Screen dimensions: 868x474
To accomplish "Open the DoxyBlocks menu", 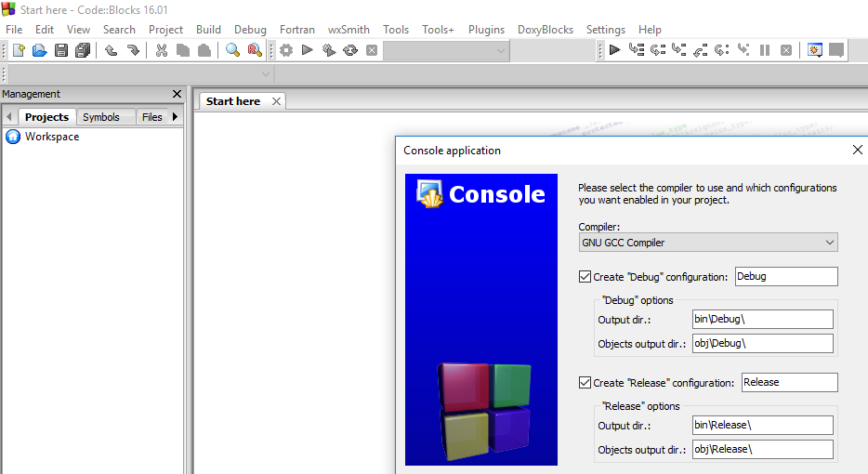I will (546, 30).
